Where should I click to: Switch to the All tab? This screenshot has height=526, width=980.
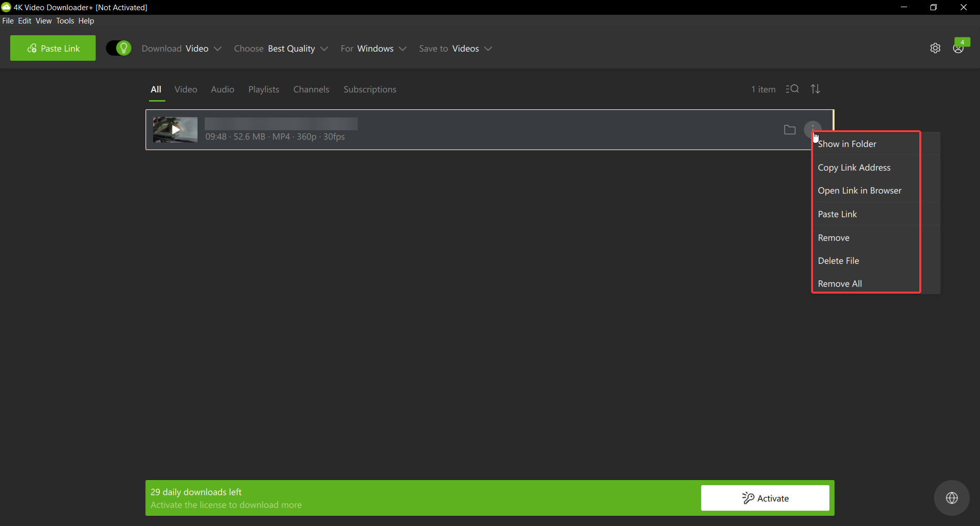(x=156, y=89)
